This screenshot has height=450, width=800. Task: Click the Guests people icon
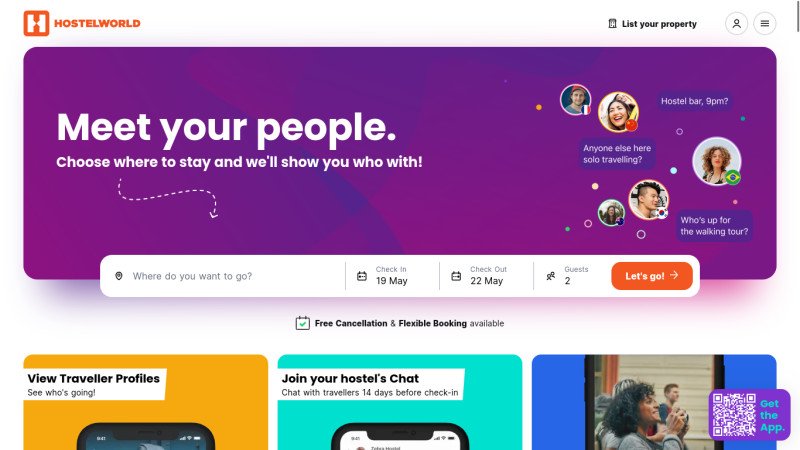[551, 276]
